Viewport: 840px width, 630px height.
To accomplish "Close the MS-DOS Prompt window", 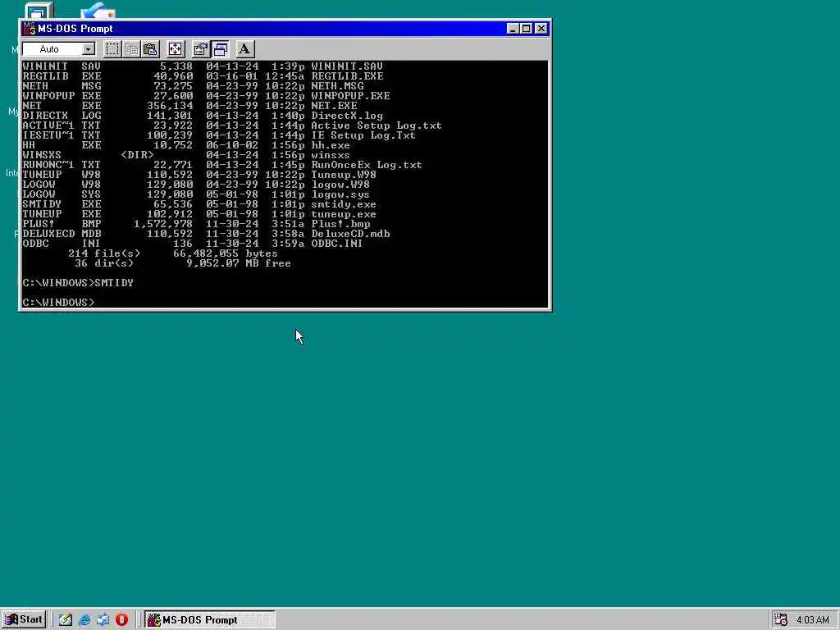I will click(541, 29).
